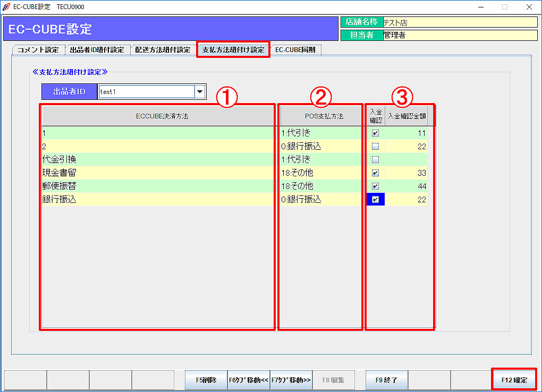The width and height of the screenshot is (542, 392).
Task: Switch to the コメント設定 tab
Action: (x=38, y=50)
